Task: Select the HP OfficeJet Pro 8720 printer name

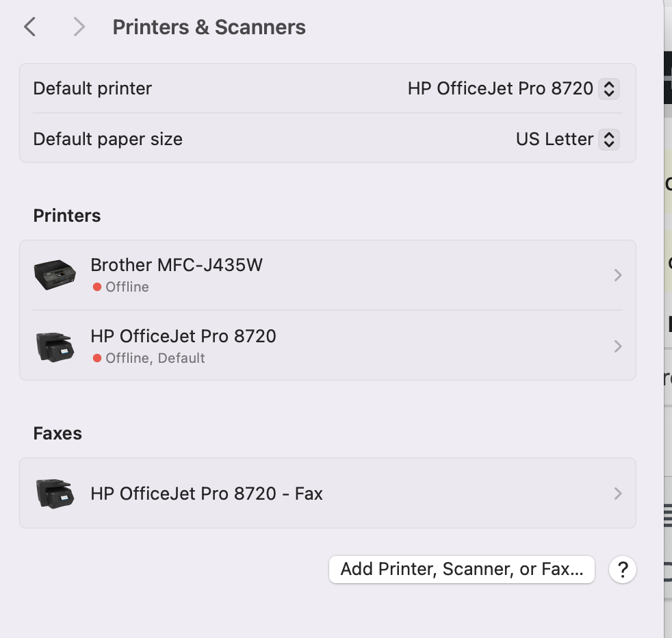Action: [x=183, y=336]
